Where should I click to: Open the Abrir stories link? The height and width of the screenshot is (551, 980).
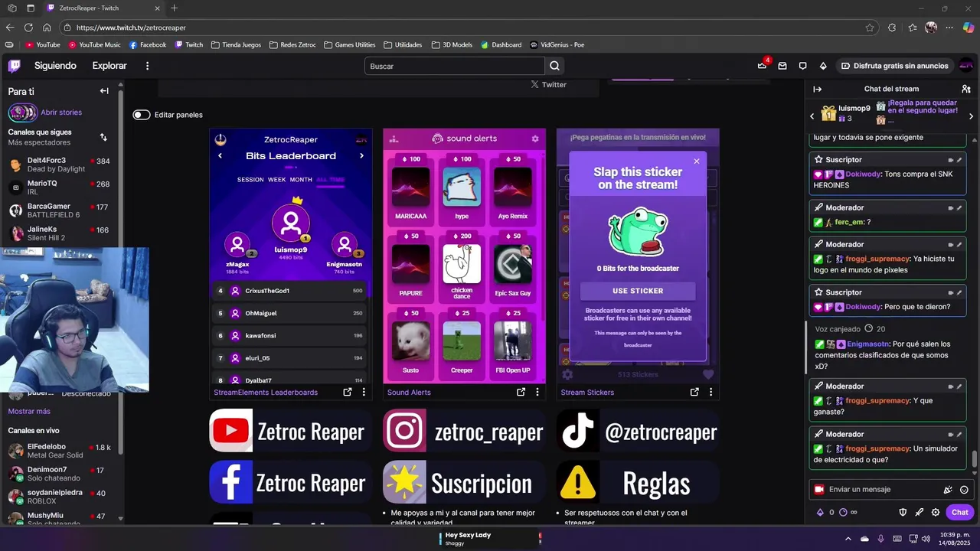pos(61,112)
